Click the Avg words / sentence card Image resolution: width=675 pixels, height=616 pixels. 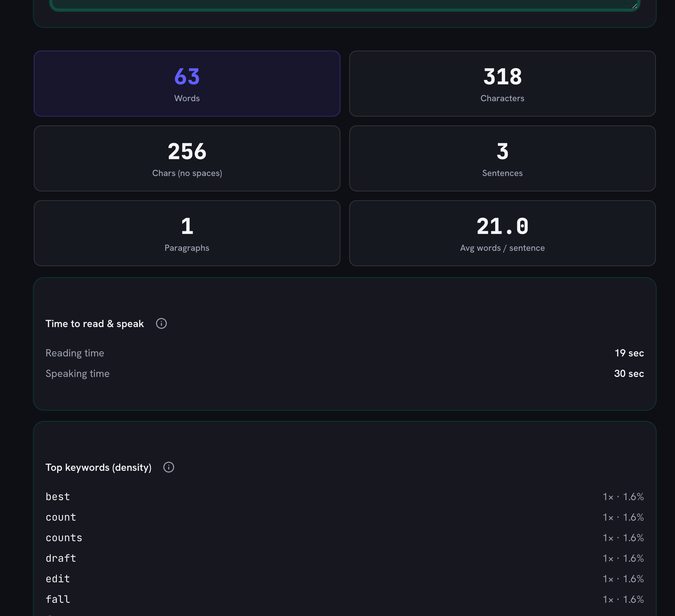pos(503,233)
